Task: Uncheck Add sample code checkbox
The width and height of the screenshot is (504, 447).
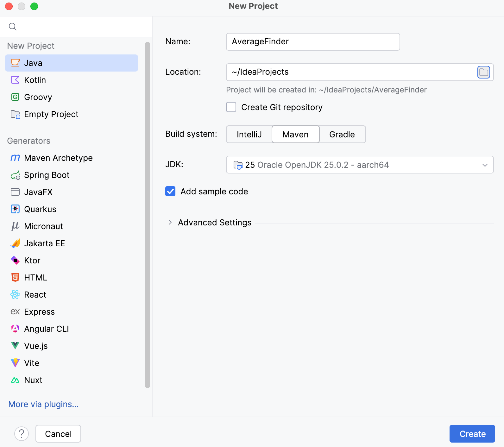Action: (170, 192)
